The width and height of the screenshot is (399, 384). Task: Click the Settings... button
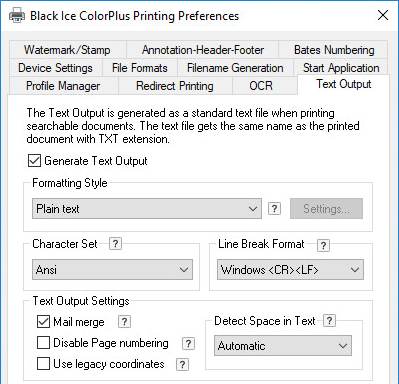click(x=326, y=209)
